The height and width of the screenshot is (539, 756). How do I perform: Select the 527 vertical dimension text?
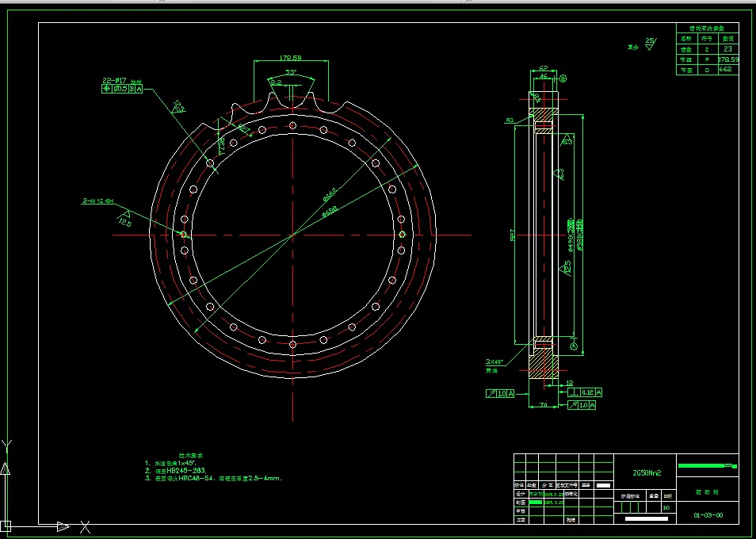[513, 235]
